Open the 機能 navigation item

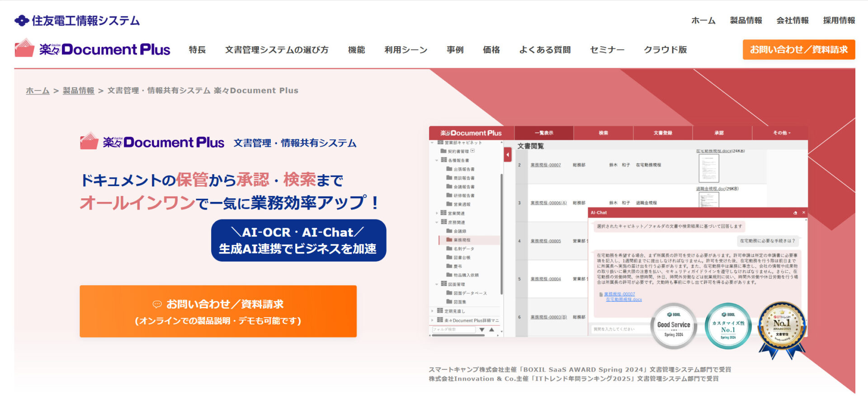pos(356,50)
